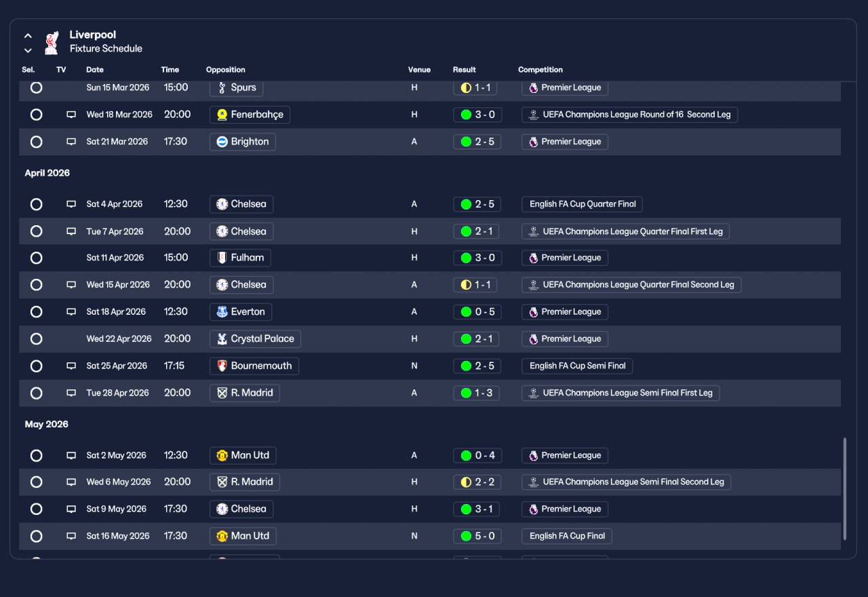Click TV icon for FA Cup Final row

[71, 536]
